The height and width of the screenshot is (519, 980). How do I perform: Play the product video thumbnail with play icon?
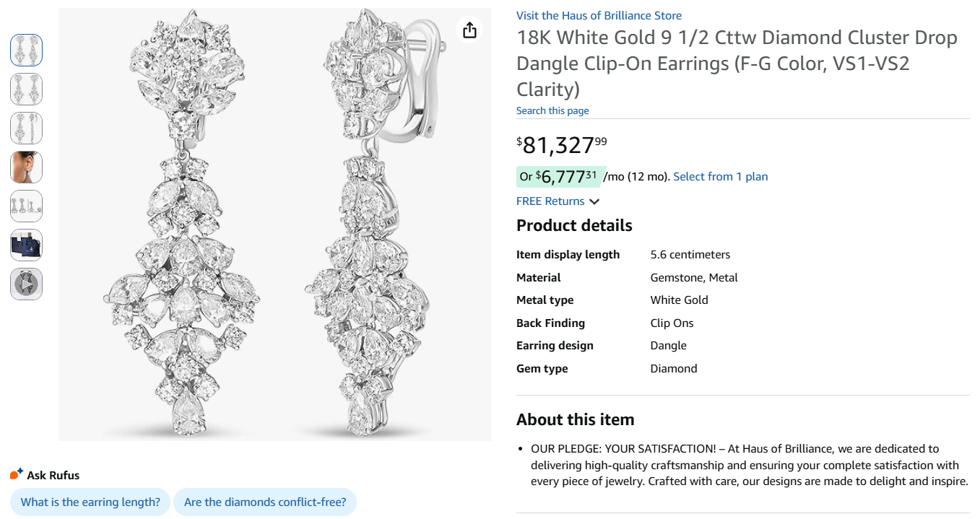26,284
